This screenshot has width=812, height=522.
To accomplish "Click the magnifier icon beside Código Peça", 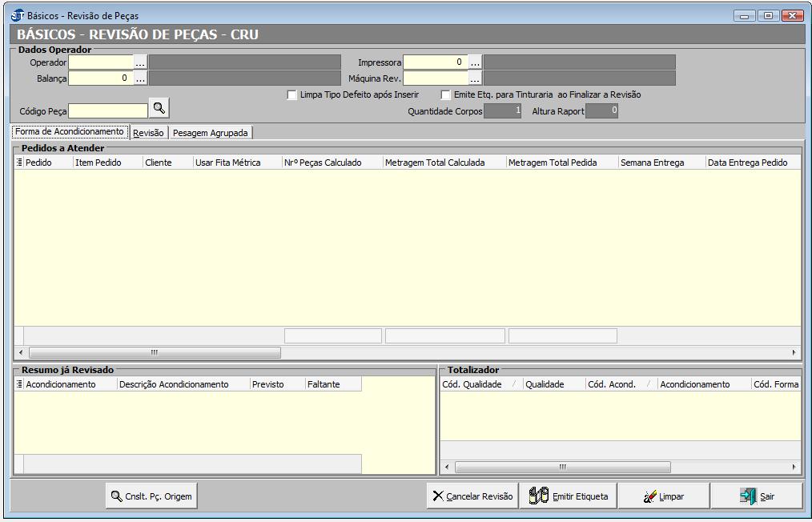I will (x=159, y=108).
